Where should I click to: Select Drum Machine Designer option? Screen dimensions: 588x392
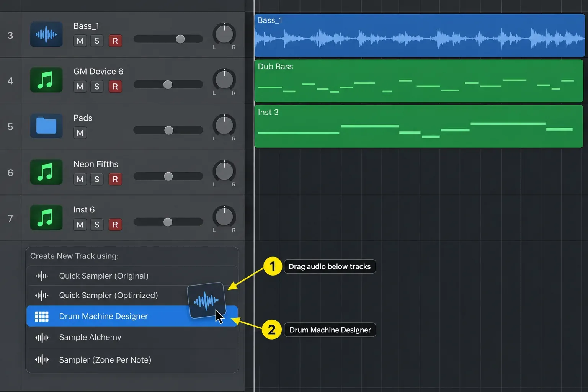coord(132,316)
